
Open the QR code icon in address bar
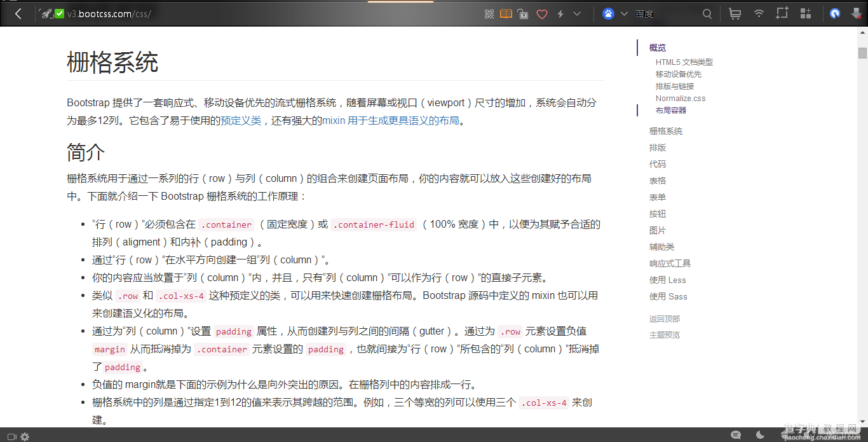pyautogui.click(x=489, y=14)
